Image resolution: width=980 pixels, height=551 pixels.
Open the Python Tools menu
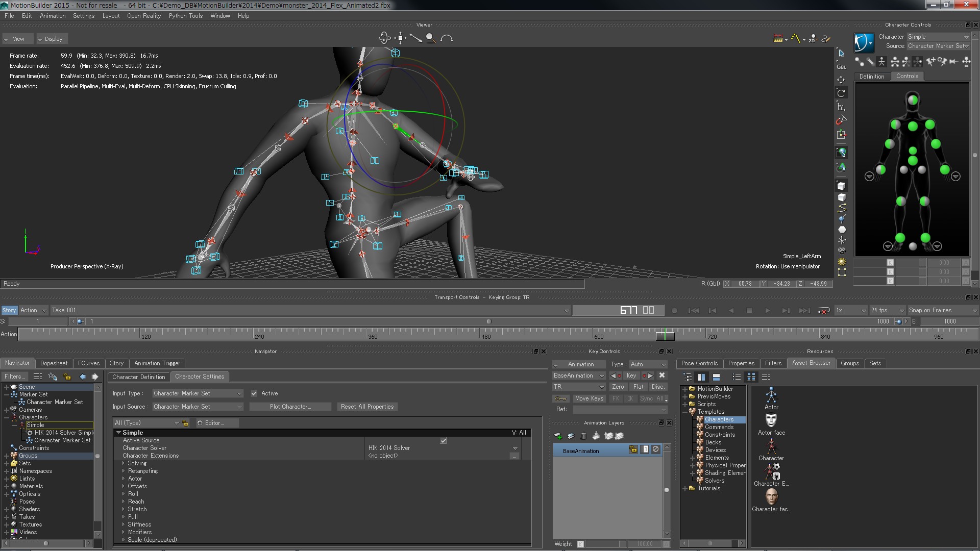[185, 16]
